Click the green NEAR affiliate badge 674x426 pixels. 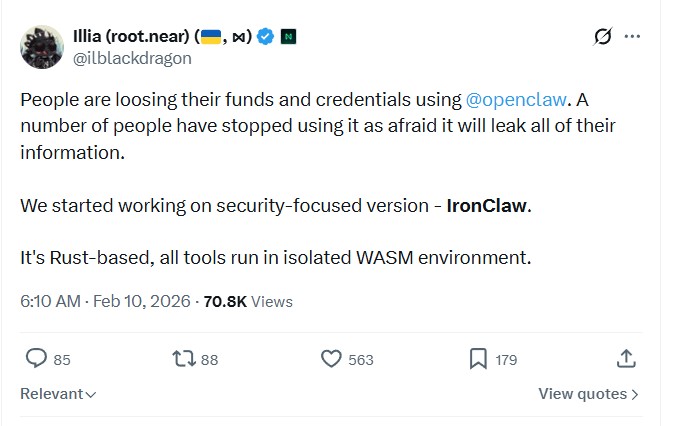(x=288, y=37)
